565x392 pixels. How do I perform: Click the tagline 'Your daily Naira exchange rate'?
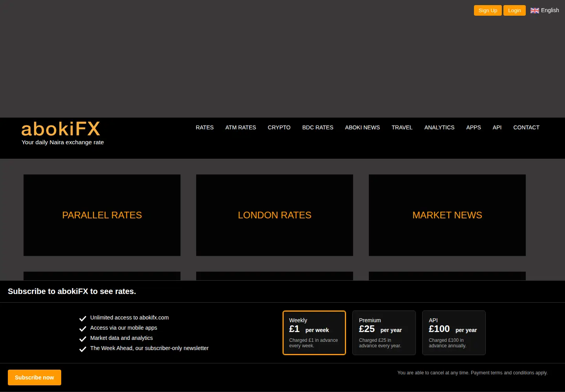(x=63, y=142)
